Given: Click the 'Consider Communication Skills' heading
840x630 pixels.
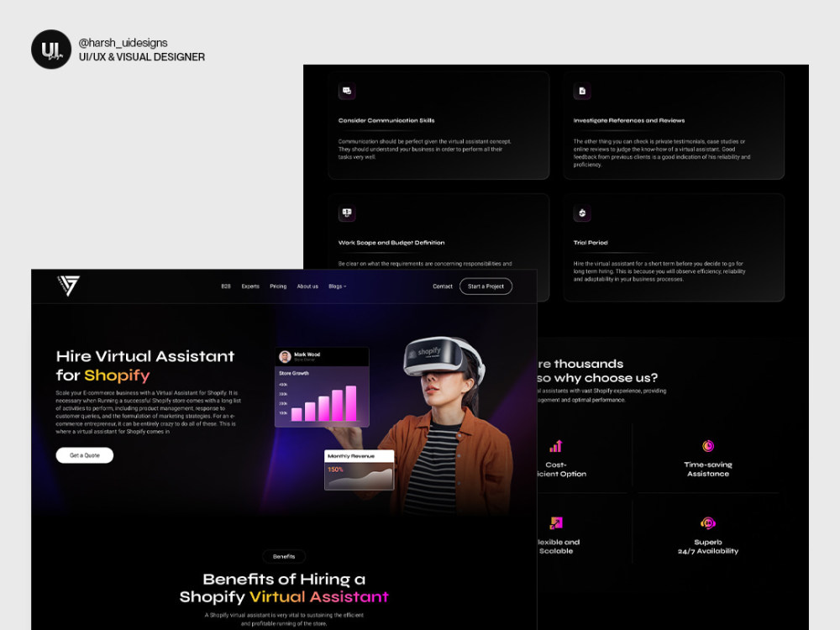Looking at the screenshot, I should click(386, 120).
